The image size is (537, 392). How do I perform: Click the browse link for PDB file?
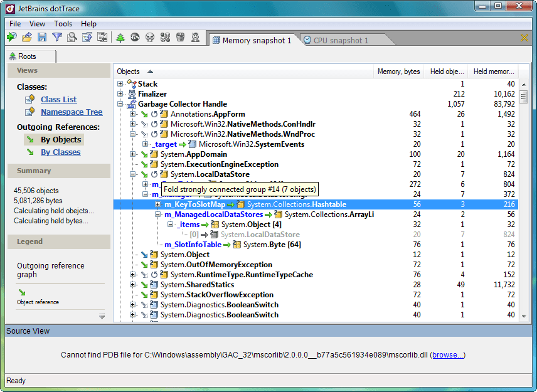[448, 355]
